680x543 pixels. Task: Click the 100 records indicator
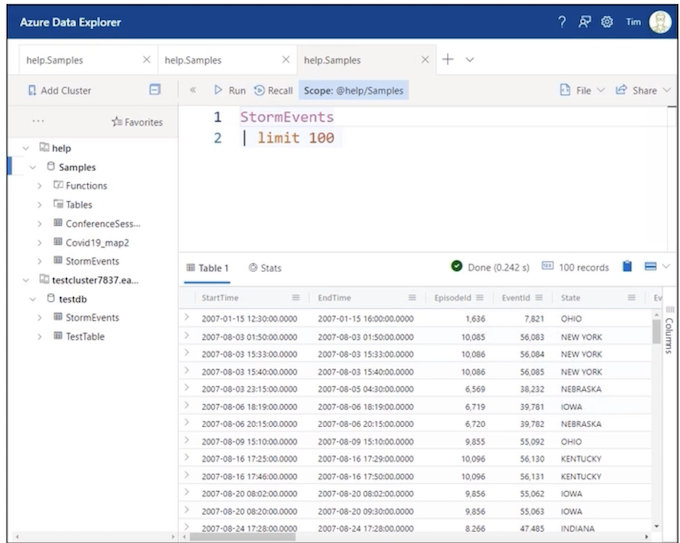click(x=575, y=267)
